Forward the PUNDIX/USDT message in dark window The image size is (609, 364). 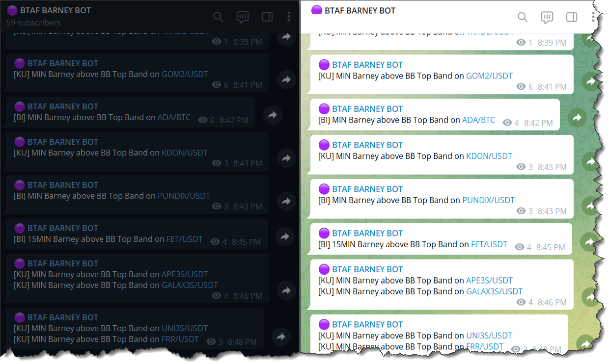coord(286,201)
